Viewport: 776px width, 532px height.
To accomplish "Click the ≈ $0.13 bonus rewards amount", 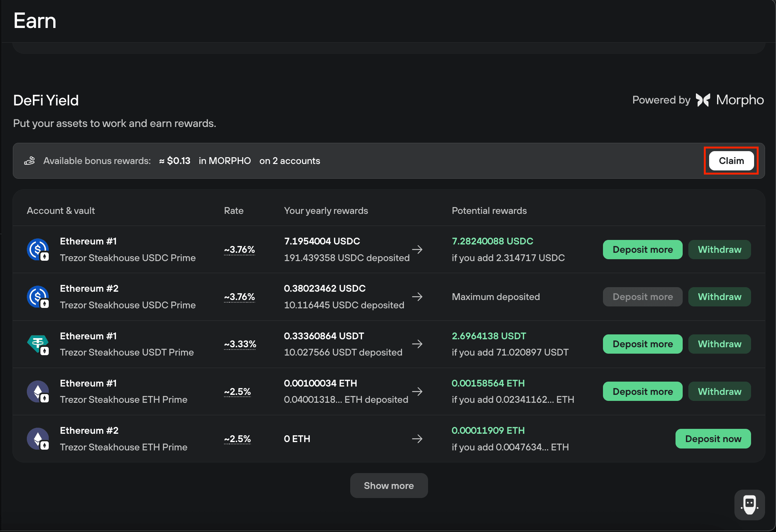I will click(x=175, y=161).
